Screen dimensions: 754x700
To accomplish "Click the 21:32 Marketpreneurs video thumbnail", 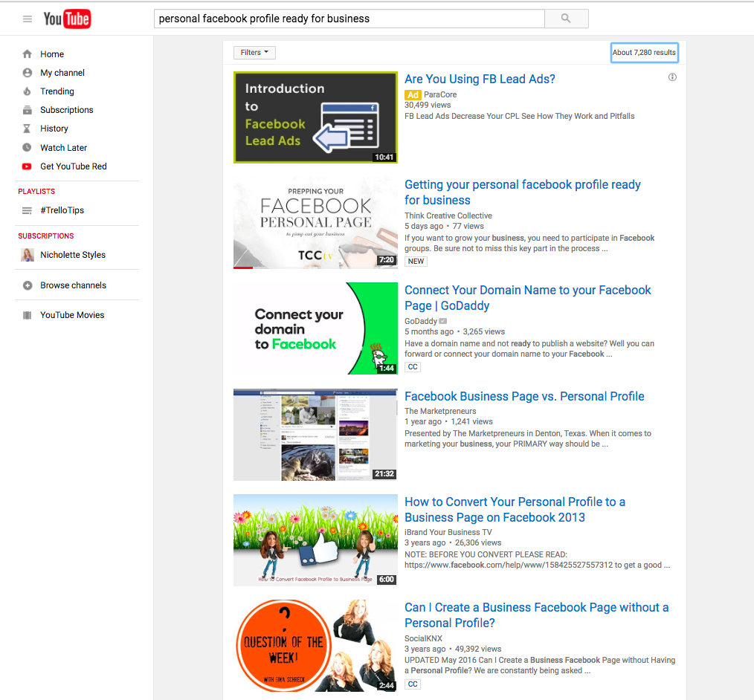I will click(315, 435).
